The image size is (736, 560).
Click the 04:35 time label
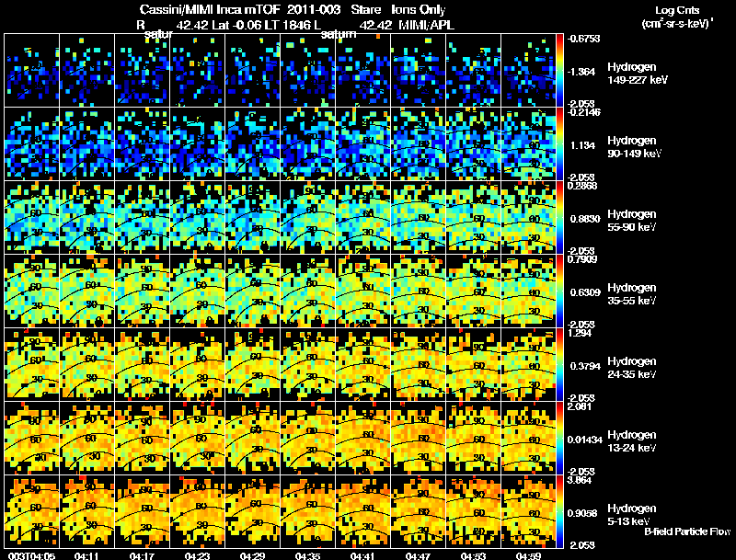(307, 555)
